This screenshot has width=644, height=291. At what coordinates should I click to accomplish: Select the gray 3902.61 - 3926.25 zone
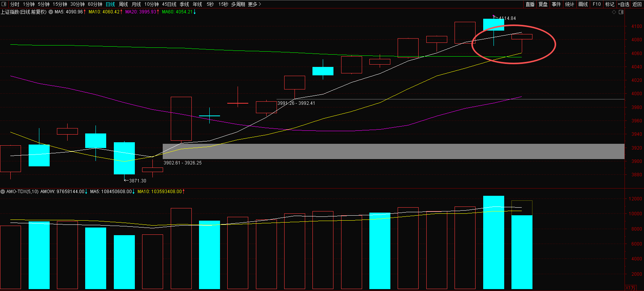click(393, 151)
